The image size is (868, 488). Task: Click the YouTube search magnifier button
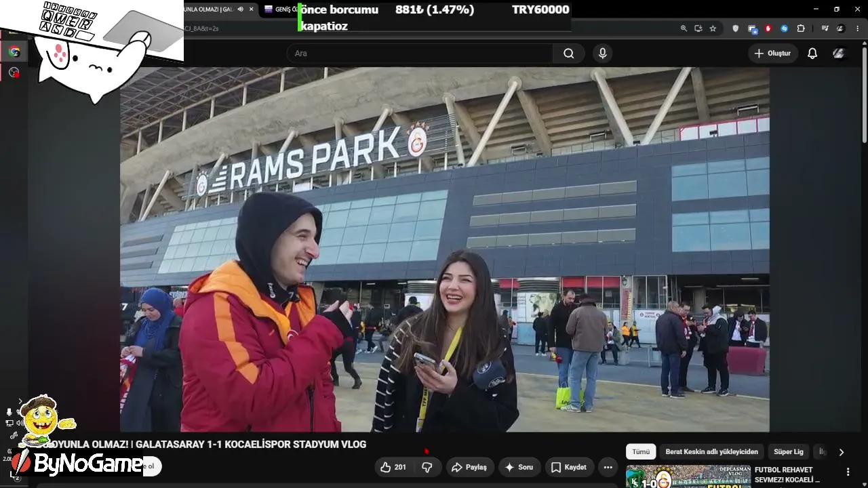568,54
